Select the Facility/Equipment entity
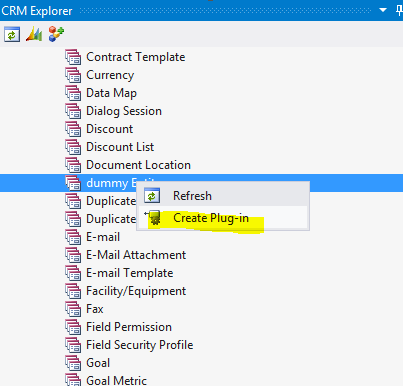 (x=136, y=291)
